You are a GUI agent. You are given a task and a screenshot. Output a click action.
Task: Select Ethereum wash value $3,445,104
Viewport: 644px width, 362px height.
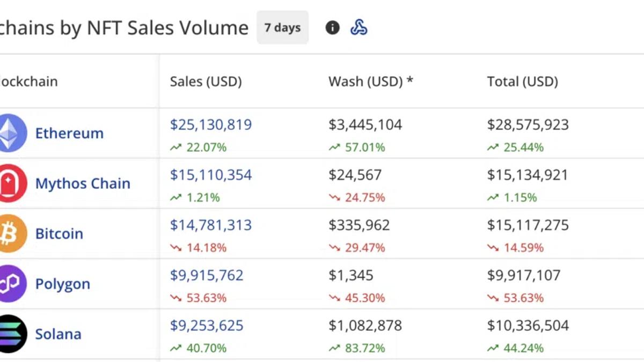[x=365, y=125]
